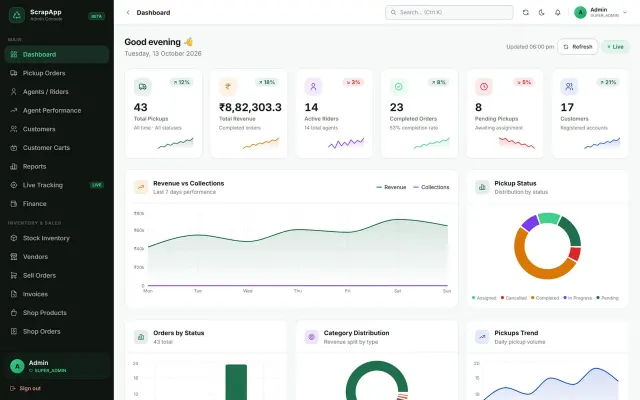Toggle In Progress in Pickup Status legend
Viewport: 640px width, 400px height.
(x=578, y=298)
